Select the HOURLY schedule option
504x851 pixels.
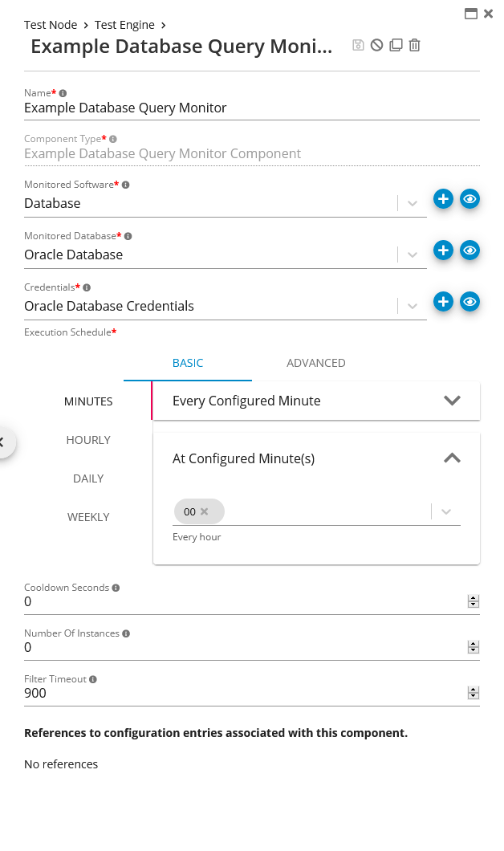click(x=88, y=440)
